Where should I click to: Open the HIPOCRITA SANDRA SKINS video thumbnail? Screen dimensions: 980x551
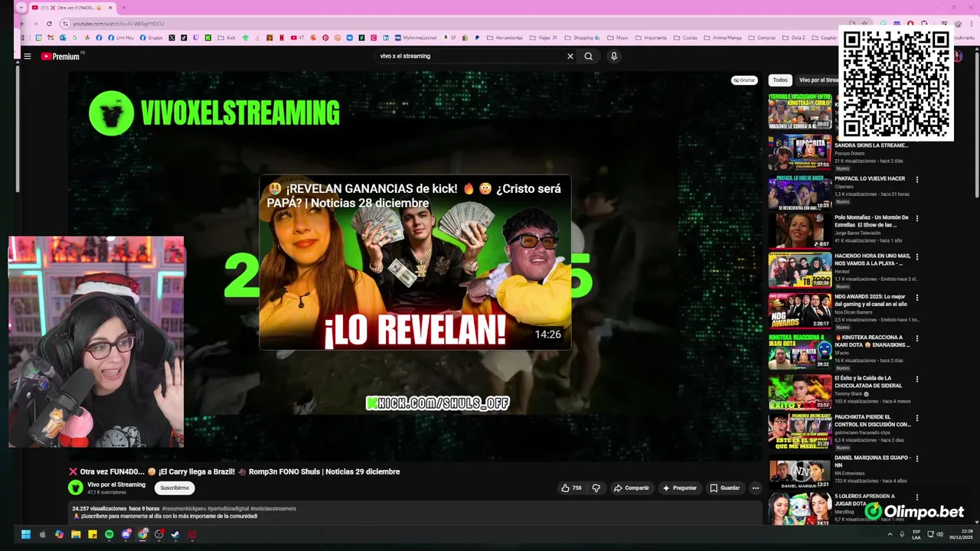pyautogui.click(x=800, y=152)
